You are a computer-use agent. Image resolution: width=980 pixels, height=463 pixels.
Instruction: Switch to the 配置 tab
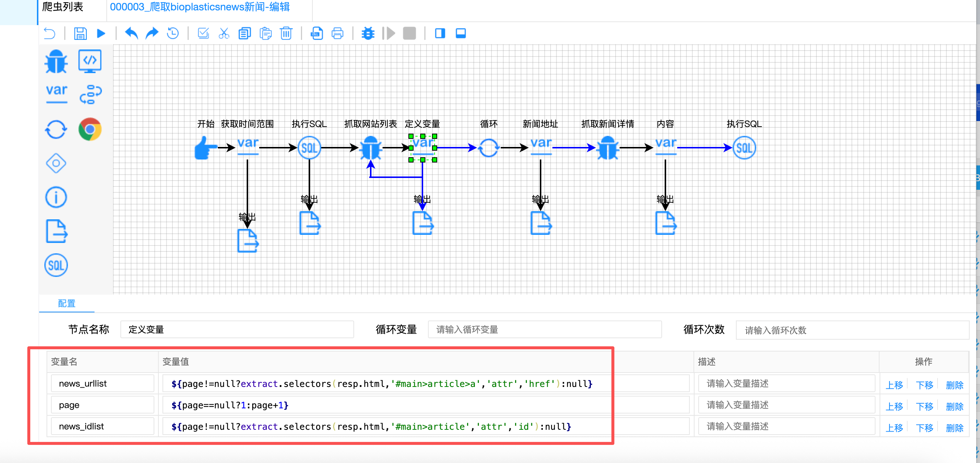(66, 303)
